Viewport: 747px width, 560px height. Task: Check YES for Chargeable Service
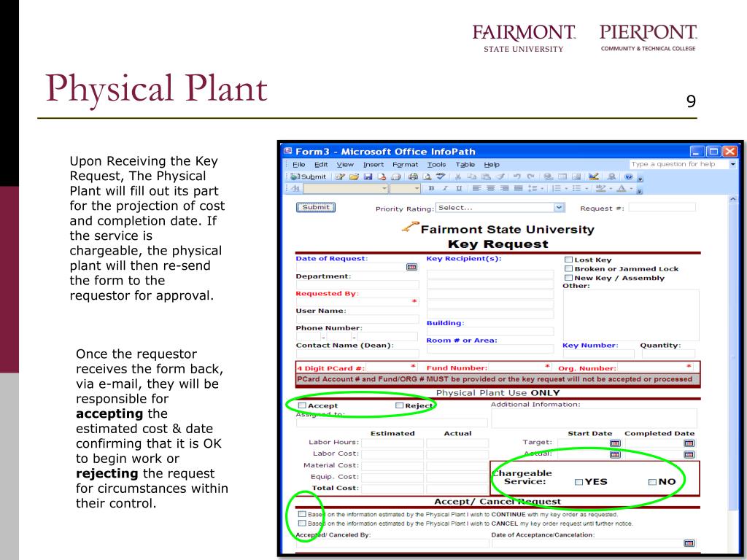[x=578, y=482]
